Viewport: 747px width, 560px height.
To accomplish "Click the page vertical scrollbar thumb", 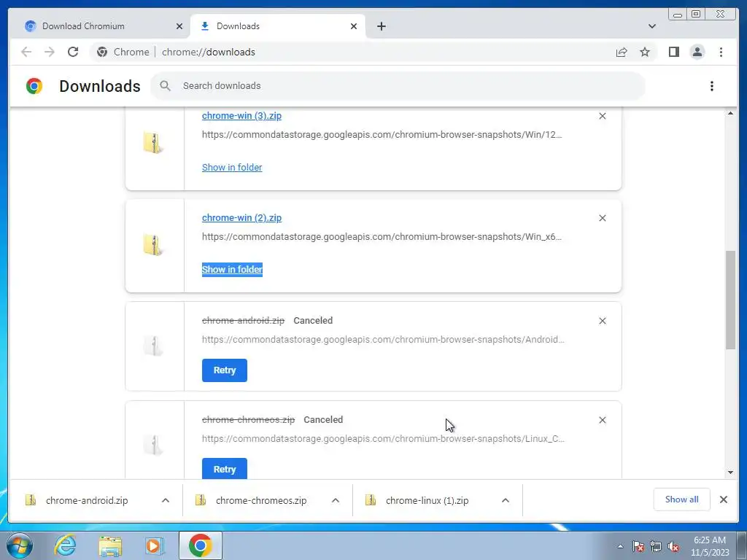I will [x=731, y=300].
